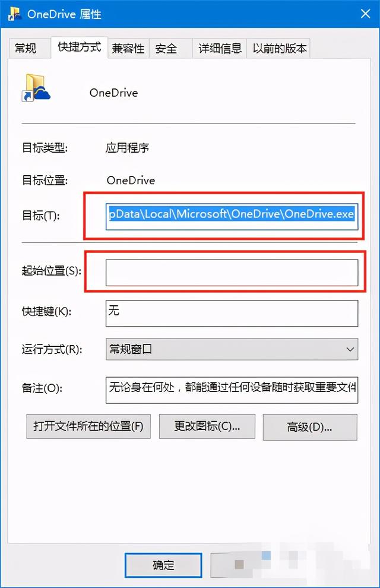Open the 兼容性 tab
This screenshot has width=380, height=588.
[128, 48]
